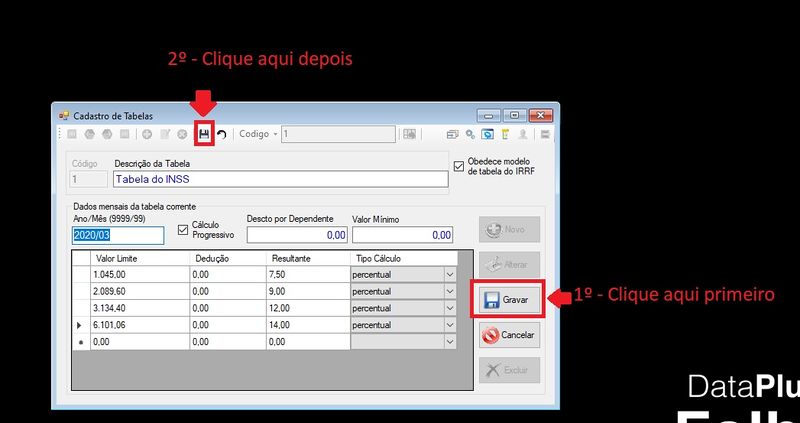The height and width of the screenshot is (423, 800).
Task: Open Tipo Cálculo dropdown in the new empty row
Action: 450,342
